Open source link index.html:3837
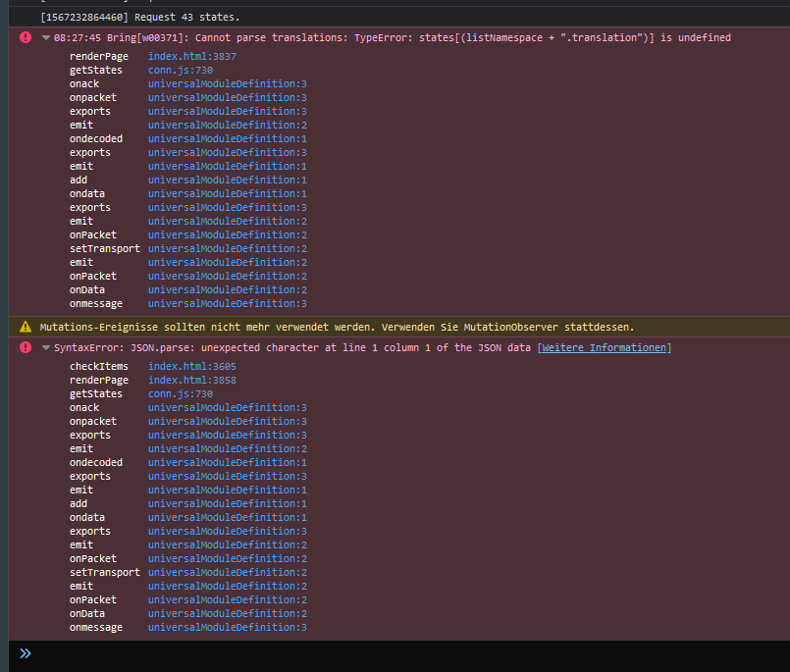Viewport: 790px width, 672px height. tap(192, 57)
